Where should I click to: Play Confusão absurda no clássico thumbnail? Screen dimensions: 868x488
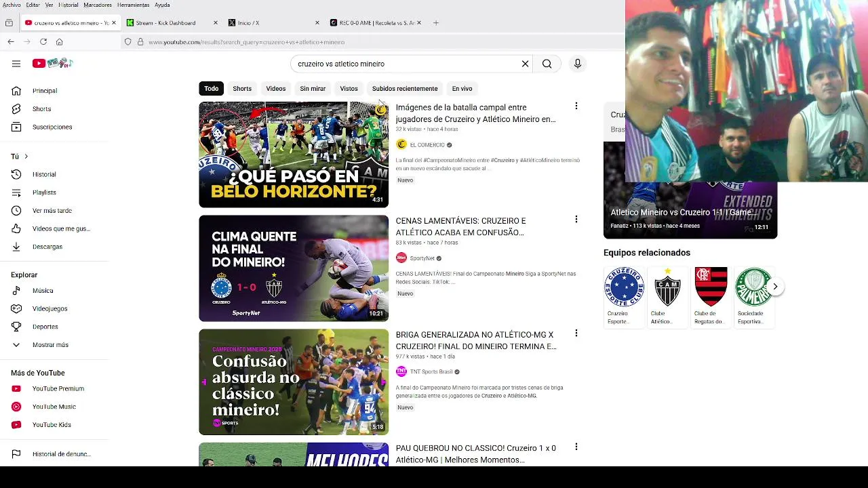tap(294, 382)
